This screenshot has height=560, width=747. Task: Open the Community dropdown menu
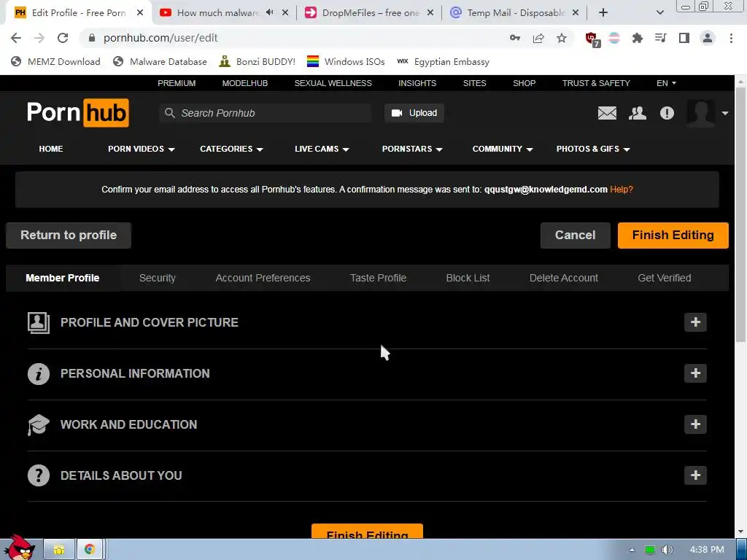(x=502, y=149)
